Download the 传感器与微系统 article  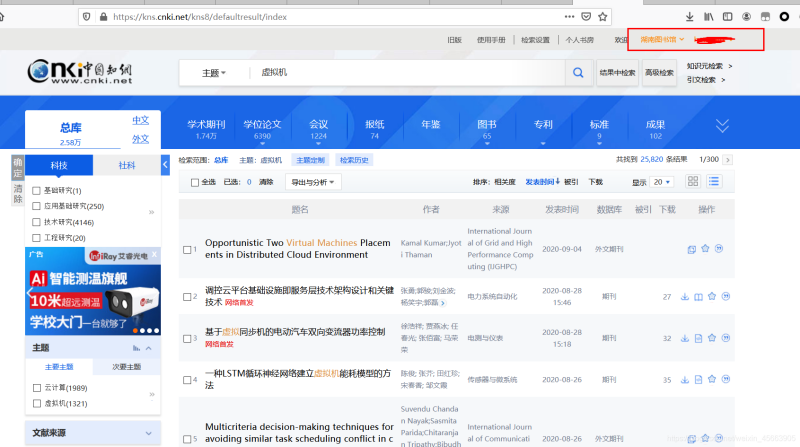coord(685,380)
